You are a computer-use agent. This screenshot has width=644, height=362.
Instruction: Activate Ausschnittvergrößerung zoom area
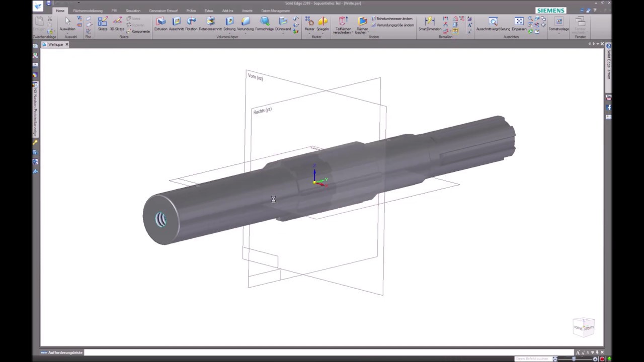pos(493,24)
